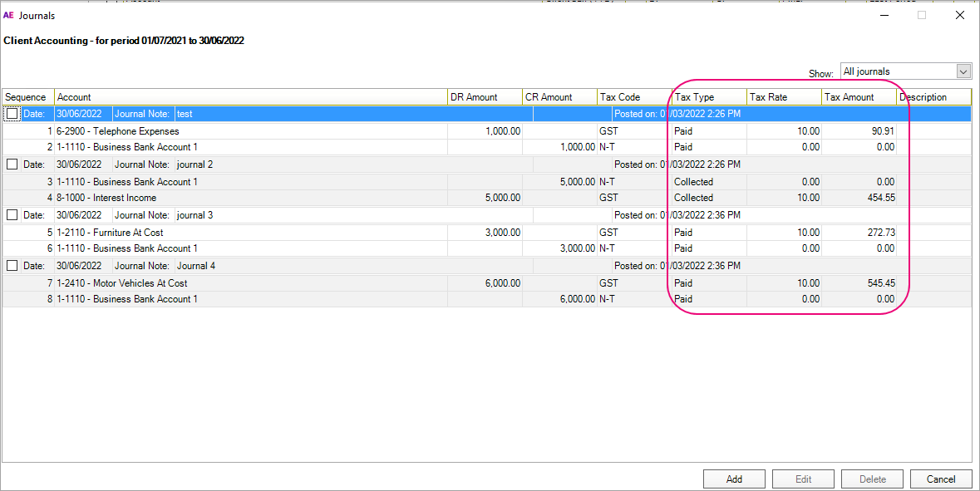Select the 'journal 2' checkbox
The width and height of the screenshot is (980, 491).
click(x=12, y=164)
